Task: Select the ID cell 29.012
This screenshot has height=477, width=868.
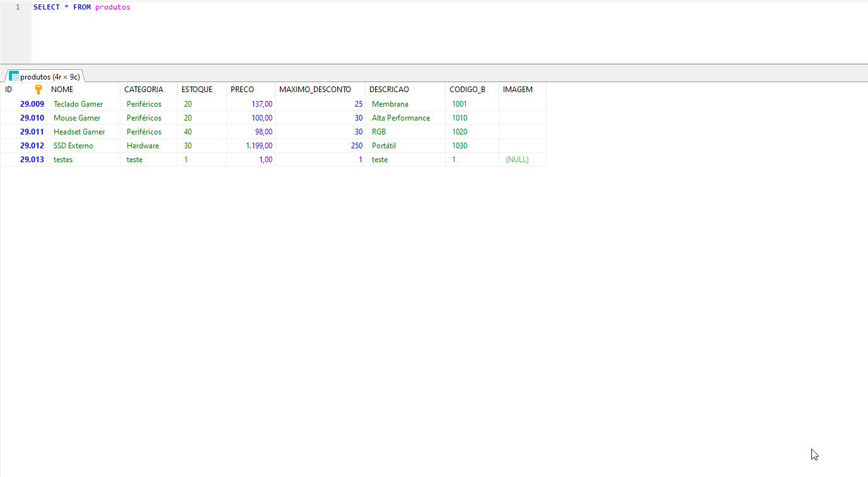Action: tap(24, 146)
